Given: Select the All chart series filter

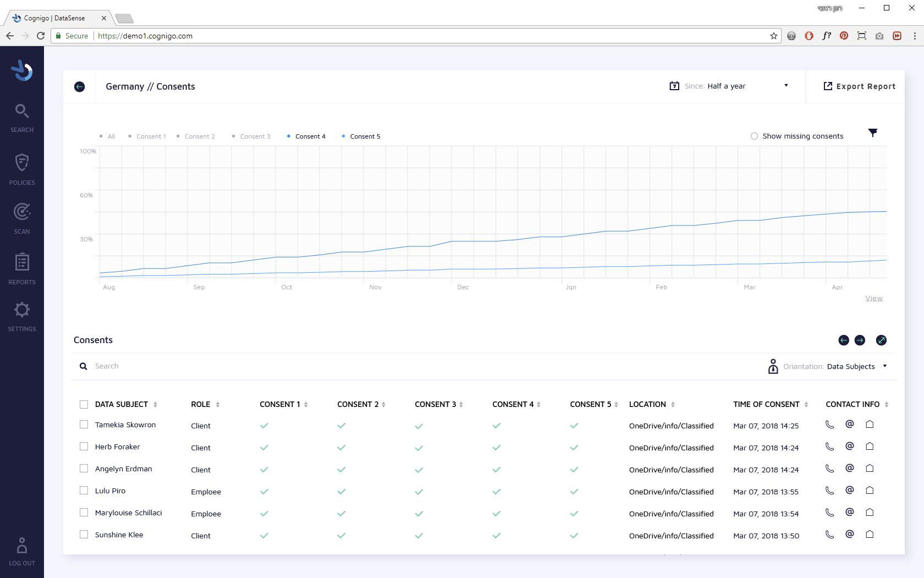Looking at the screenshot, I should (x=107, y=136).
